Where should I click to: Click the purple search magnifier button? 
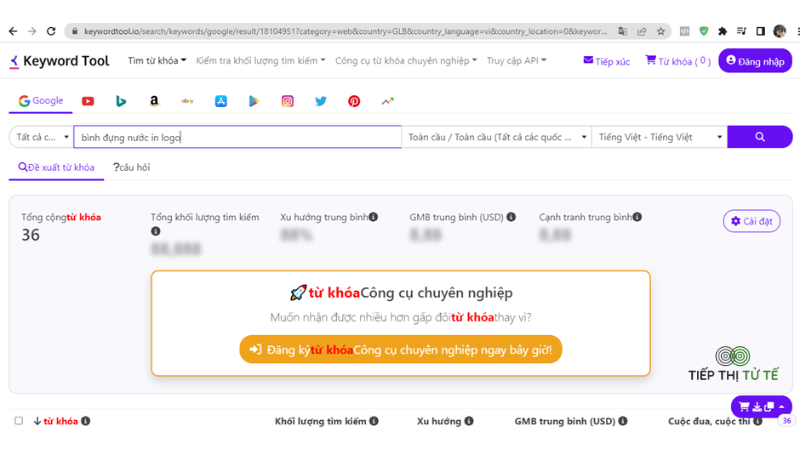click(x=760, y=137)
